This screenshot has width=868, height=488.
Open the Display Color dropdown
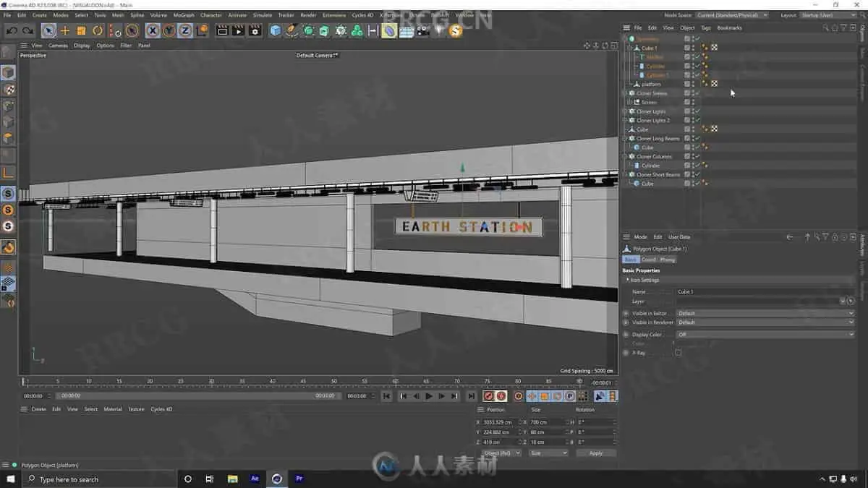tap(765, 335)
